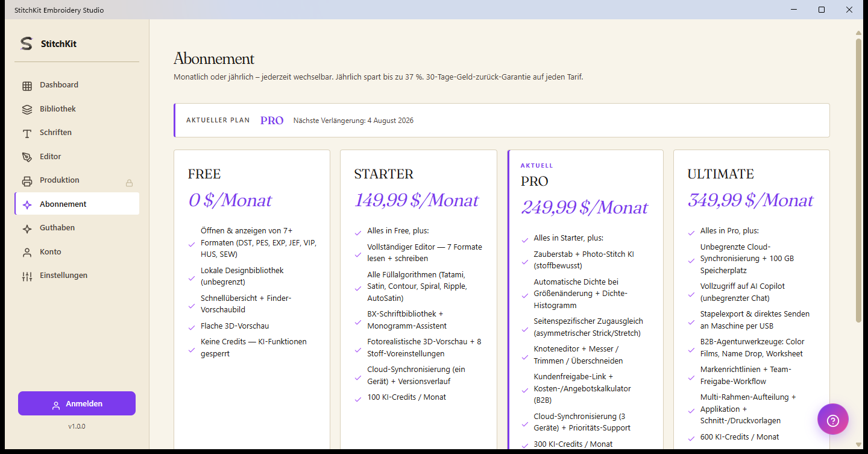Screen dimensions: 868x454
Task: Open the Schriften page
Action: 77,133
